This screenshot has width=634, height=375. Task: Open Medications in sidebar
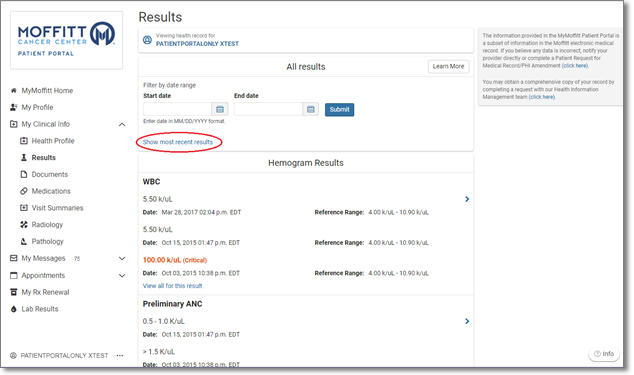[51, 191]
